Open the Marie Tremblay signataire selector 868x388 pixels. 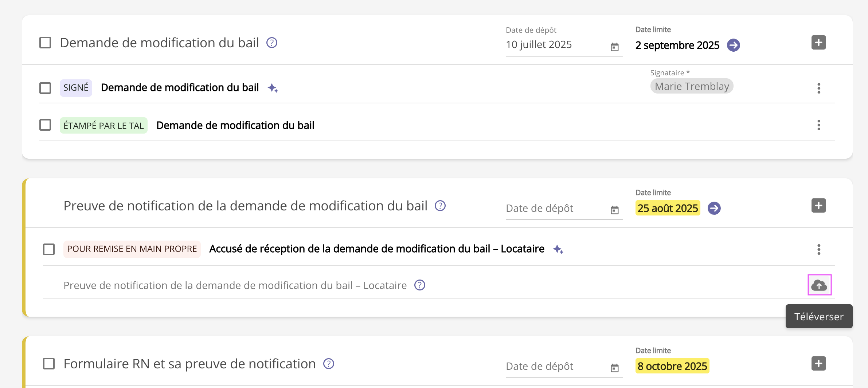click(x=692, y=86)
